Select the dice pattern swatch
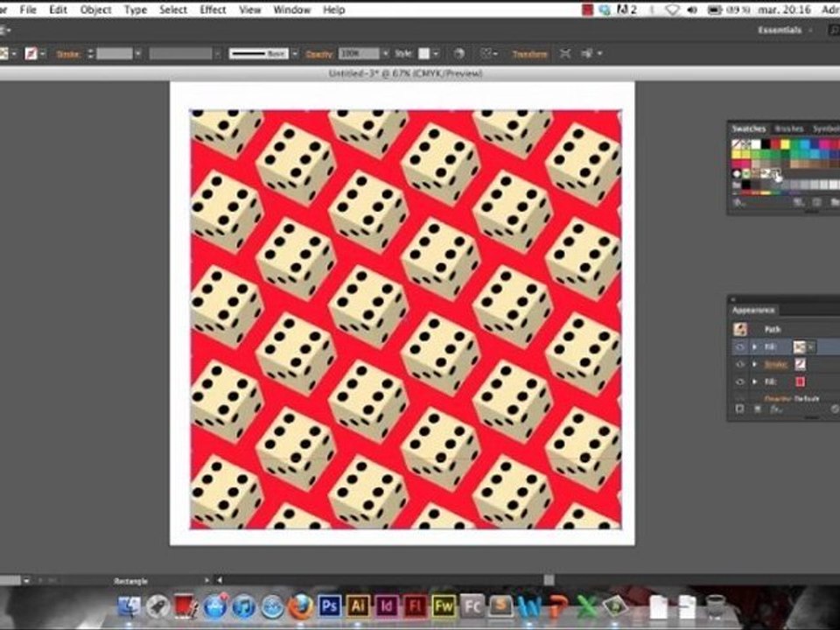840x630 pixels. 776,173
